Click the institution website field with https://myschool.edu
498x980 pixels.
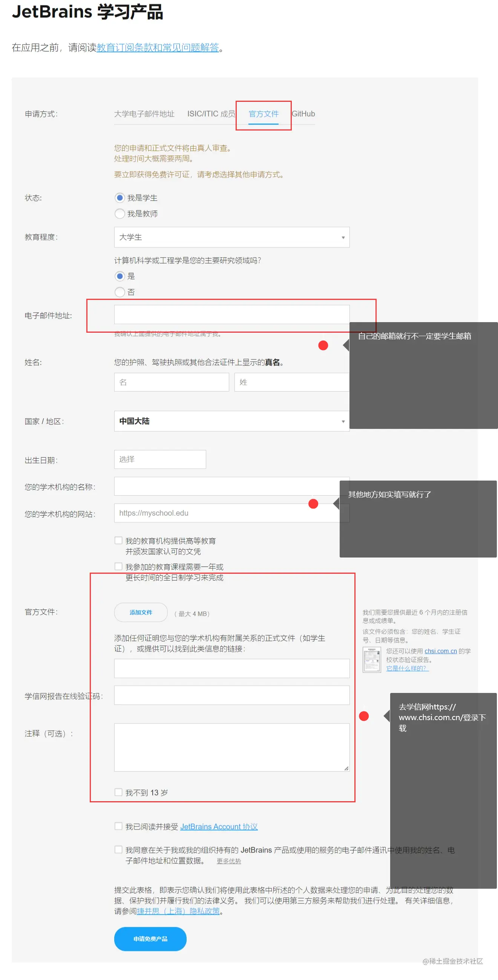[x=231, y=513]
